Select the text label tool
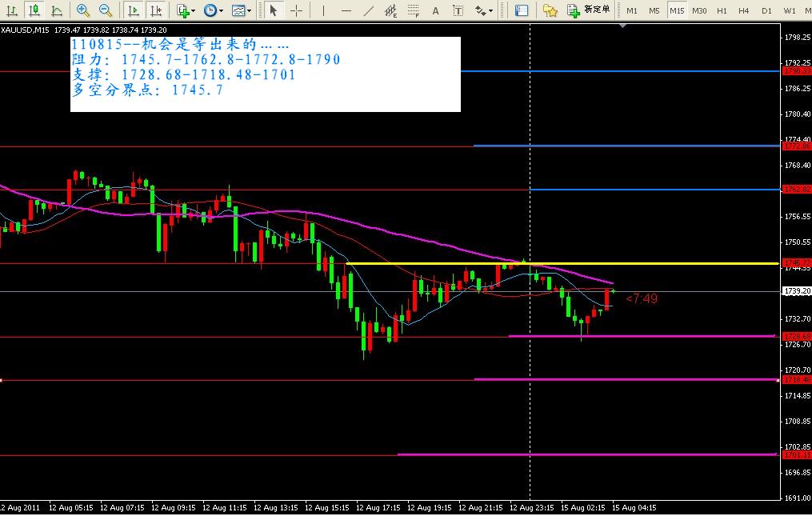Screen dimensions: 812x516 coord(435,10)
